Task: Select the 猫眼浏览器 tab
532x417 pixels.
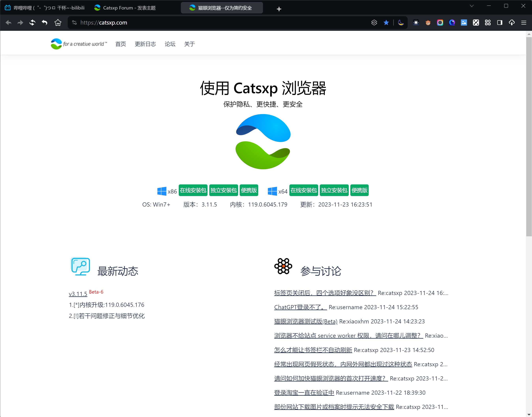Action: [222, 8]
